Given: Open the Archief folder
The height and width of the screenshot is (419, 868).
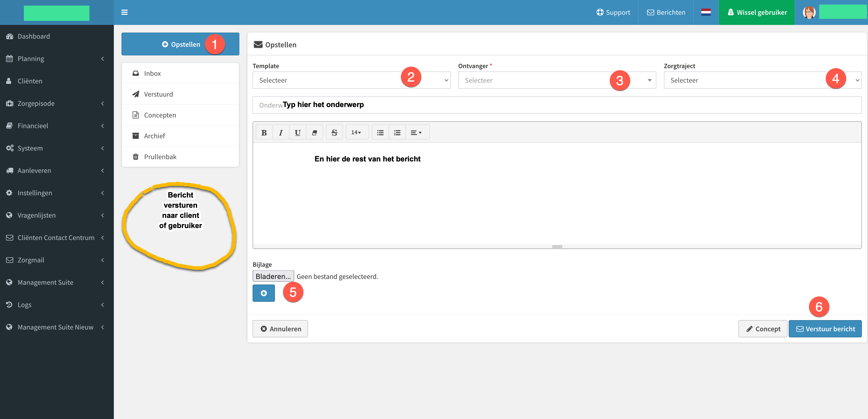Looking at the screenshot, I should 180,136.
